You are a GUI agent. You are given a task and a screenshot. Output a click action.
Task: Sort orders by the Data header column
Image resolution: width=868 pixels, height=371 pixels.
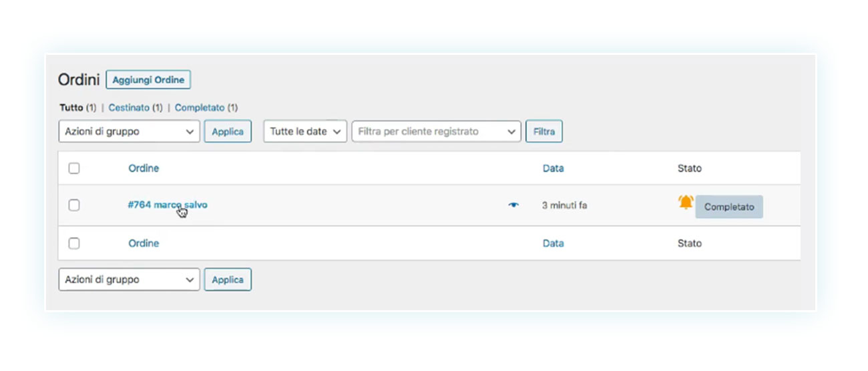(553, 168)
